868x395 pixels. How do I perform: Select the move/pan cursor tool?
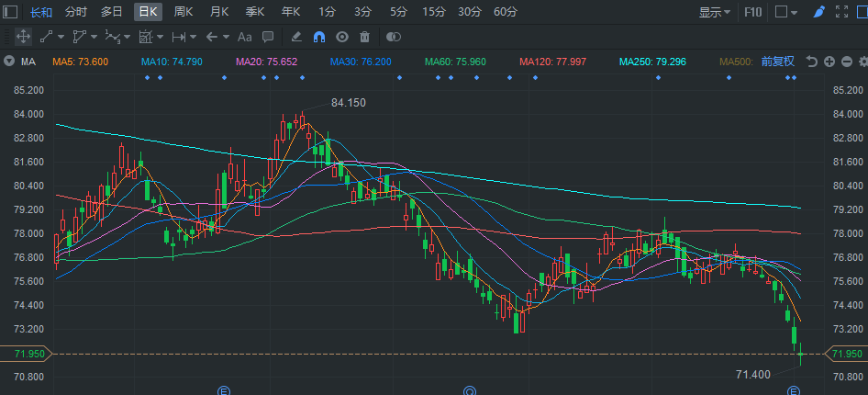pyautogui.click(x=23, y=37)
